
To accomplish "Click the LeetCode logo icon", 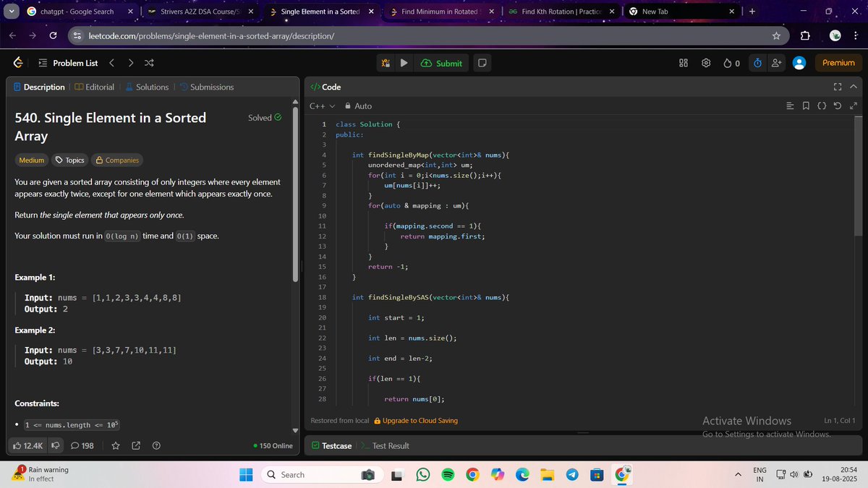I will point(17,63).
